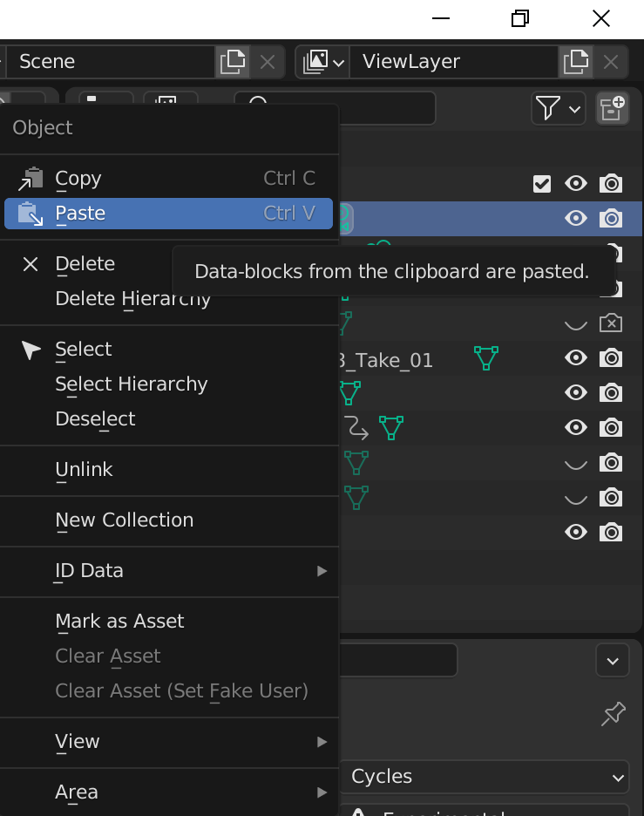644x816 pixels.
Task: Click the remove ViewLayer X icon
Action: coord(611,63)
